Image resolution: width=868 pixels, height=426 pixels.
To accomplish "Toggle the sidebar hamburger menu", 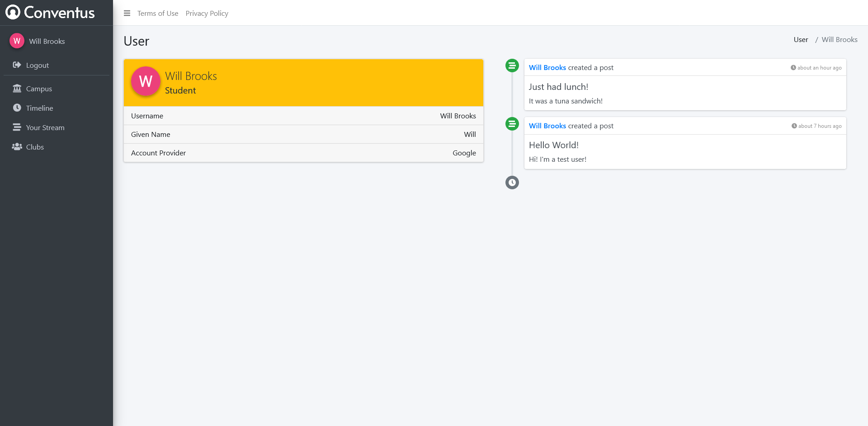I will click(x=127, y=14).
